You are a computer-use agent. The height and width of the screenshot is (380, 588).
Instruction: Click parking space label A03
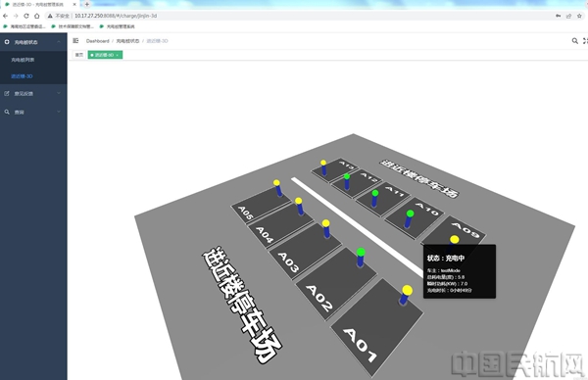[288, 261]
